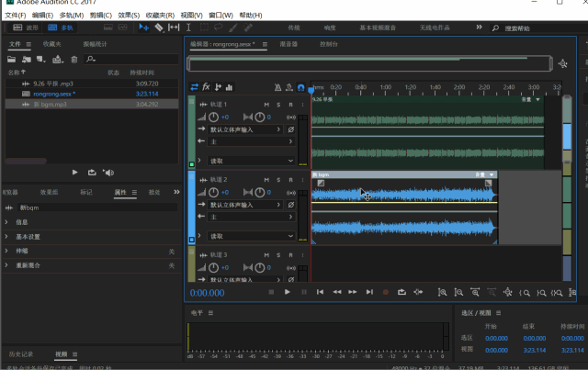
Task: Arm track 1 for record with R
Action: pos(290,105)
